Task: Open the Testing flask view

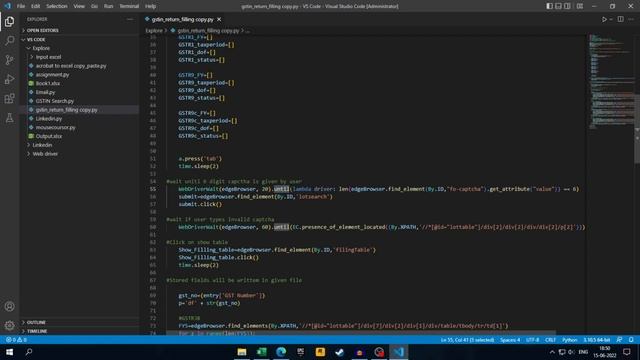Action: (9, 118)
